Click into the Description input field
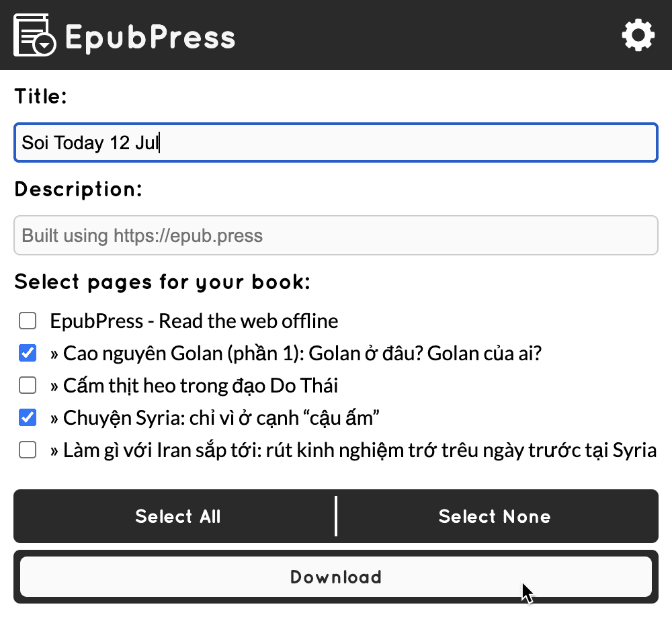The height and width of the screenshot is (617, 672). (336, 235)
